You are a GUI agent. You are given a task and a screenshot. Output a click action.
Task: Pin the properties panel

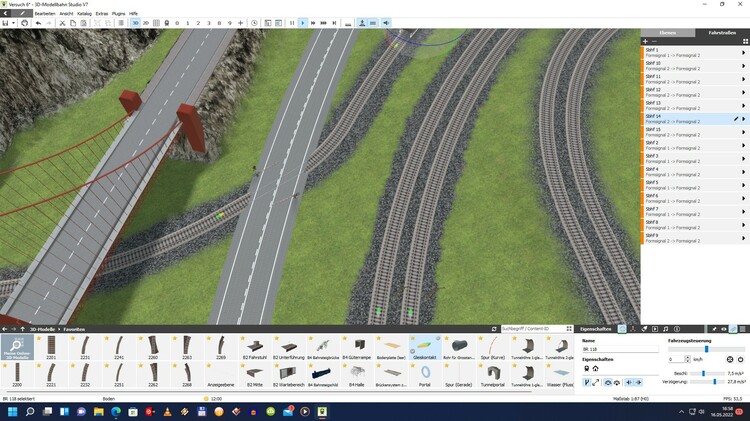714,329
